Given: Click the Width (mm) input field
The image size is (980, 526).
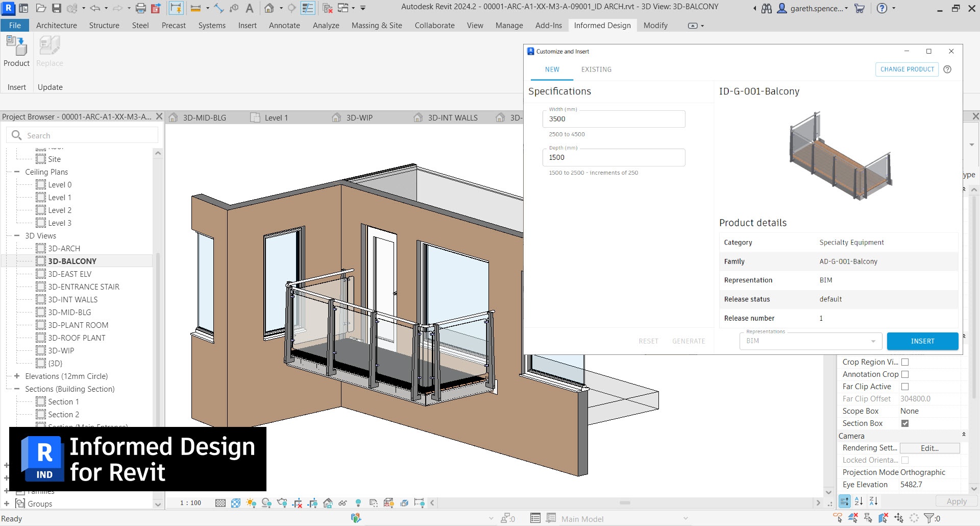Looking at the screenshot, I should tap(614, 119).
